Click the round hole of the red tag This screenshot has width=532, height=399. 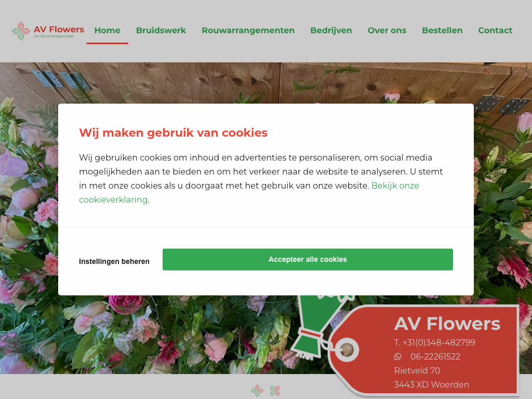(x=347, y=350)
